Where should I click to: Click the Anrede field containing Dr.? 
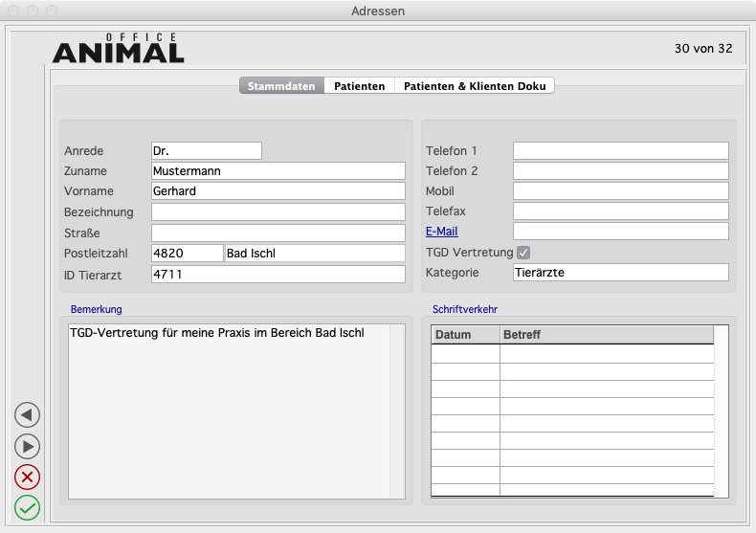(206, 151)
